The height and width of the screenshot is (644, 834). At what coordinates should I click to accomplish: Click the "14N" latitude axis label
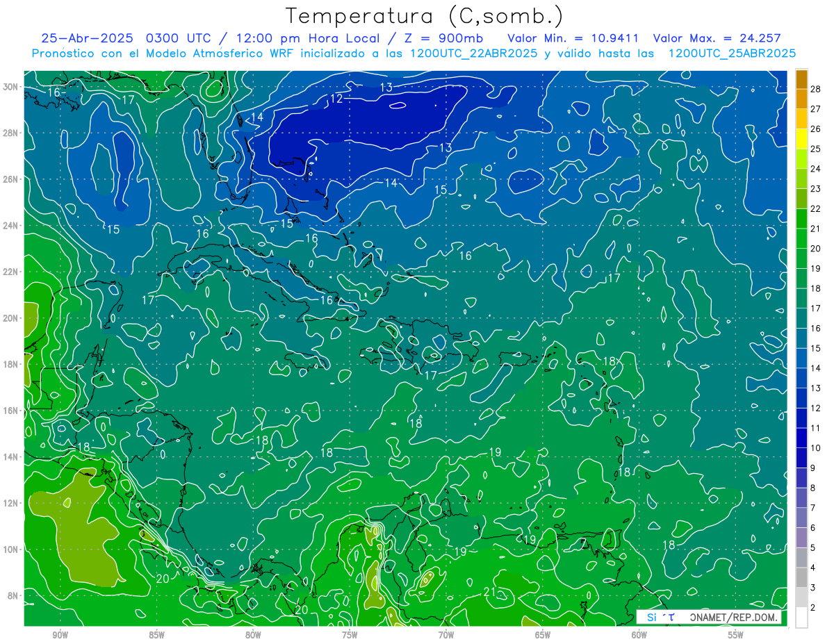(x=10, y=457)
